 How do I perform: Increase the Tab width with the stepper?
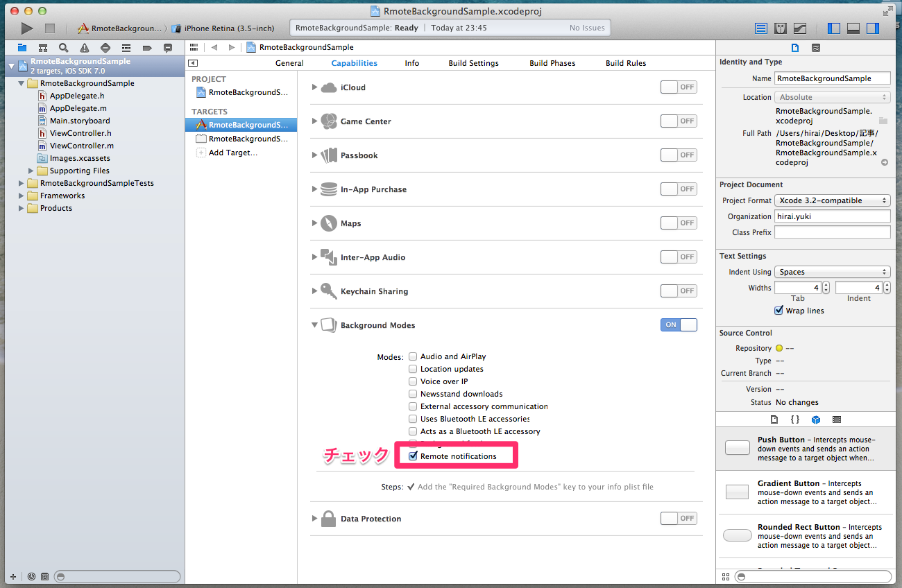coord(825,284)
